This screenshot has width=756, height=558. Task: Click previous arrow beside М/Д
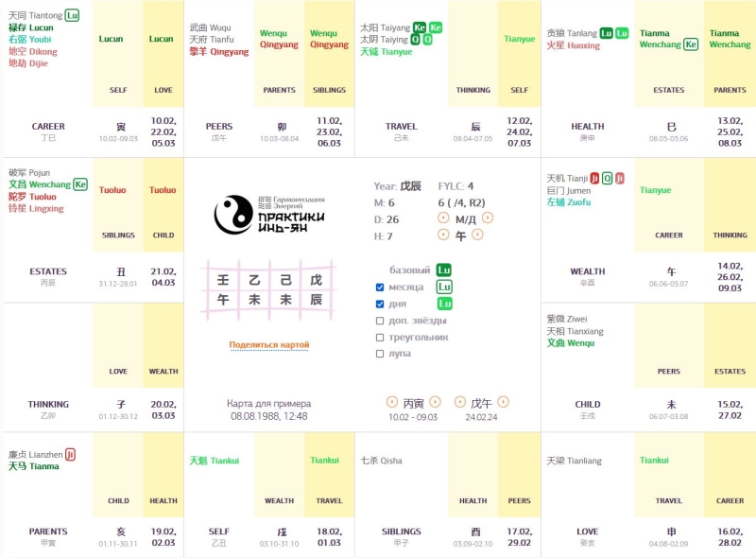click(443, 218)
